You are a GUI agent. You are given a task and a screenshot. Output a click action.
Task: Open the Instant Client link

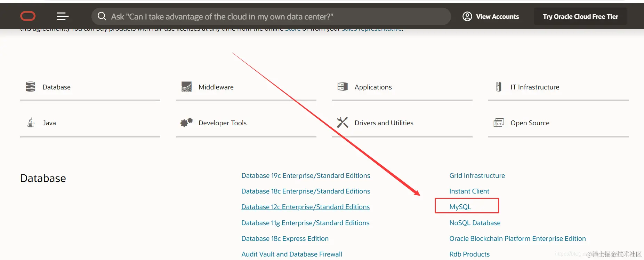[x=469, y=191]
